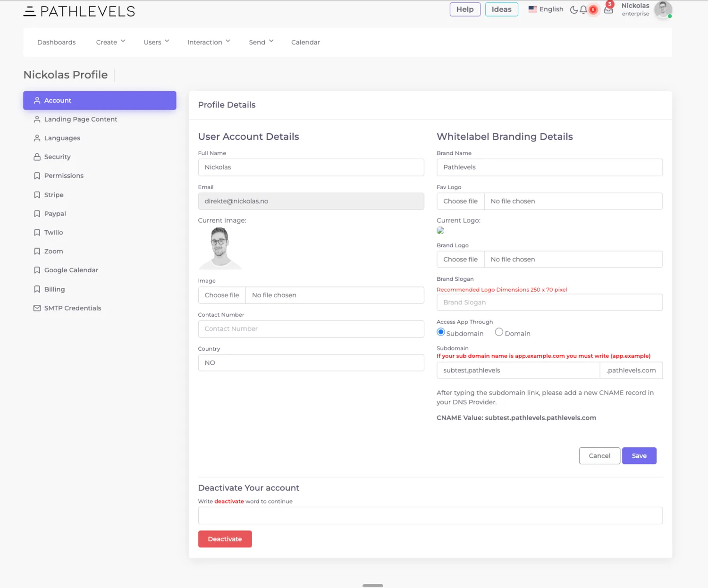Viewport: 708px width, 588px height.
Task: Go to Calendar in navigation bar
Action: (305, 42)
